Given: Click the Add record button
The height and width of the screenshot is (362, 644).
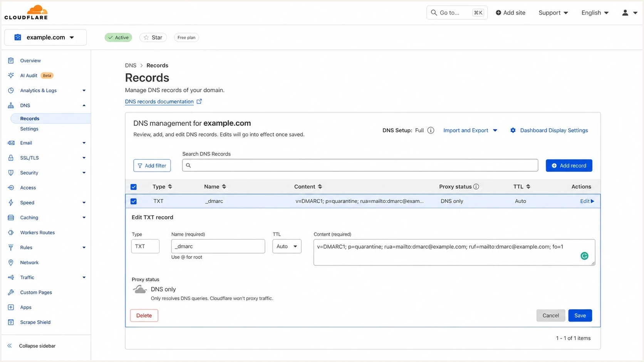Looking at the screenshot, I should 569,165.
